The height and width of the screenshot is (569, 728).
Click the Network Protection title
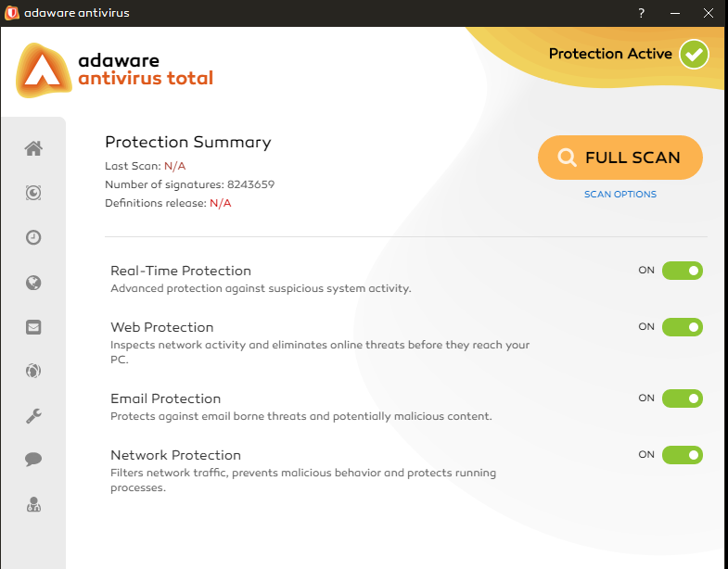coord(175,455)
